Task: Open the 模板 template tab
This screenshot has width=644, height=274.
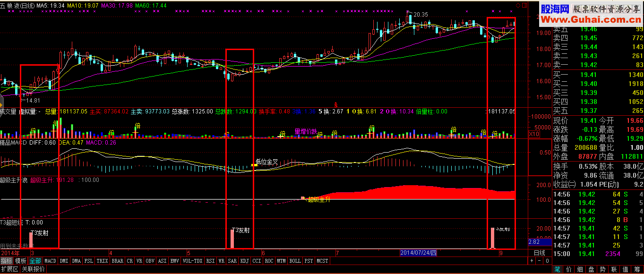Action: coord(21,260)
